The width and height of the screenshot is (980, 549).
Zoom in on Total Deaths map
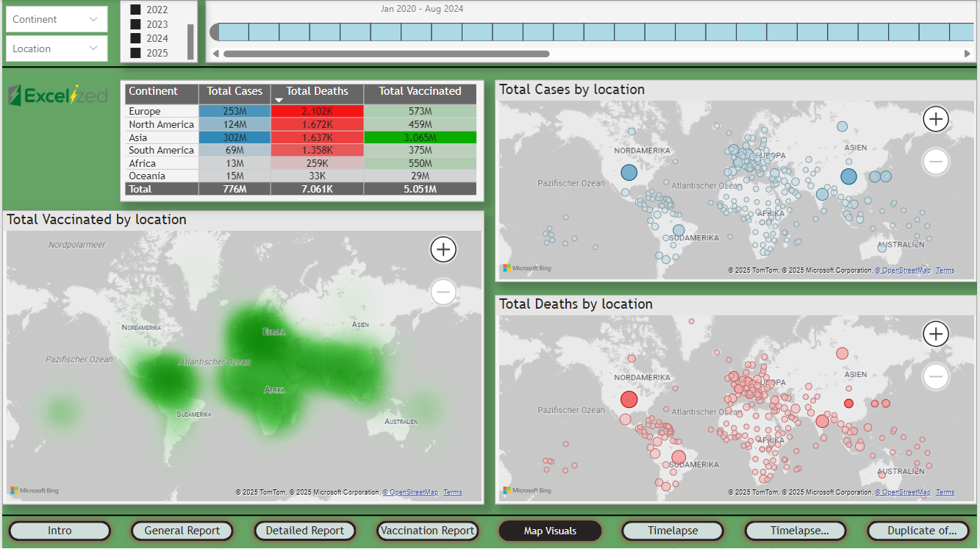[x=936, y=334]
